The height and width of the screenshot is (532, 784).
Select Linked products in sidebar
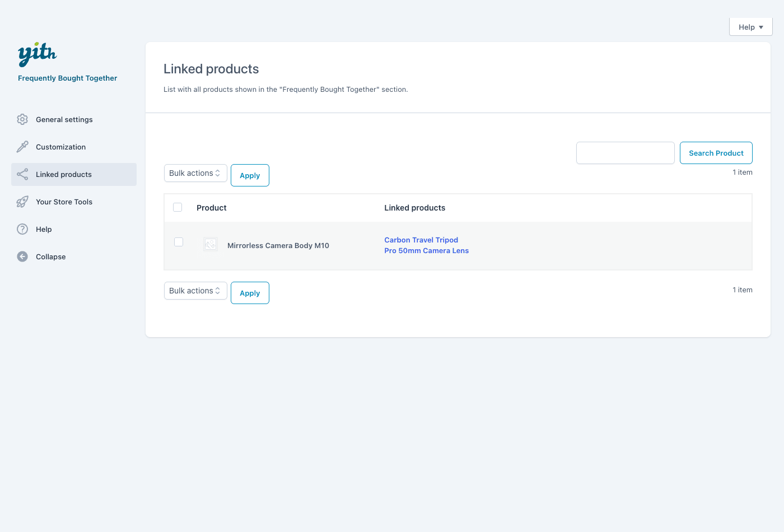(x=74, y=174)
